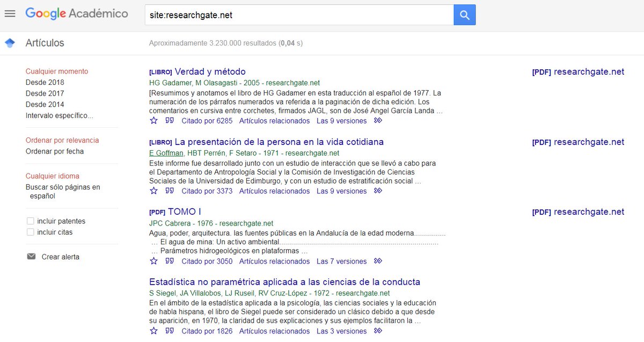
Task: Show more options for 'Verdad y método'
Action: click(378, 121)
